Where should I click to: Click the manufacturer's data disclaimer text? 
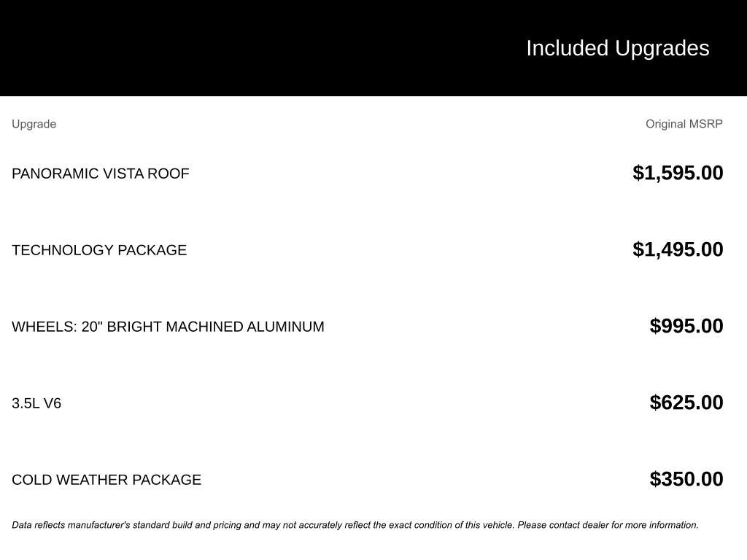(355, 525)
